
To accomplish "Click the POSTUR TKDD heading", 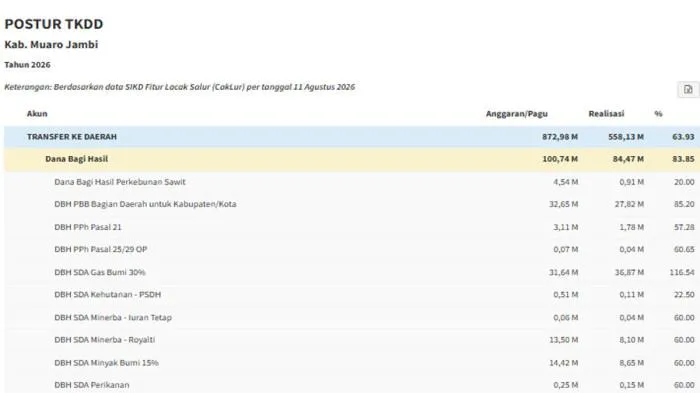I will coord(54,24).
